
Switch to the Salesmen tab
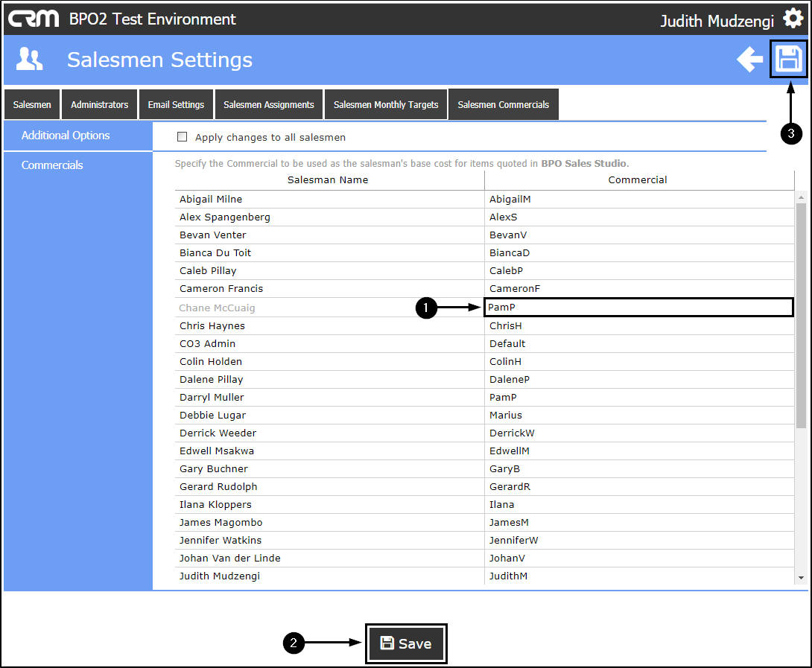pyautogui.click(x=32, y=105)
